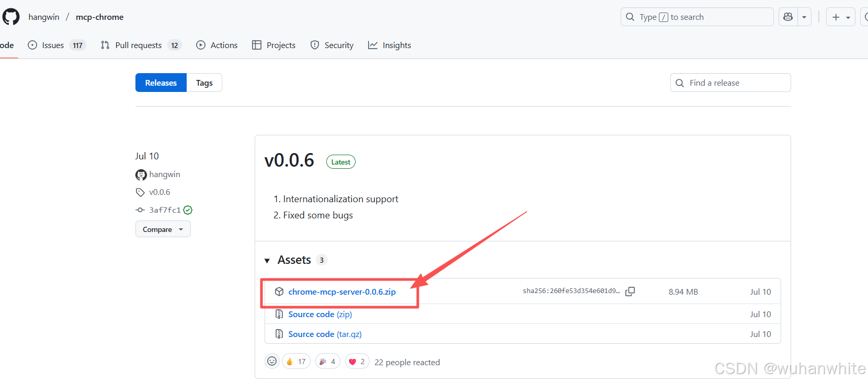Open the hangwin author name link
Image resolution: width=868 pixels, height=384 pixels.
[x=165, y=174]
